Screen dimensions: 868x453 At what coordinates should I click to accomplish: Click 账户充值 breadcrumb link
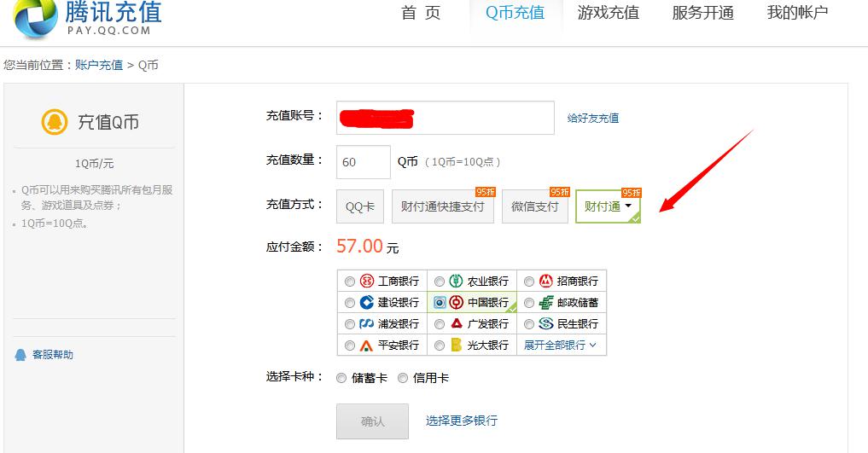click(98, 65)
